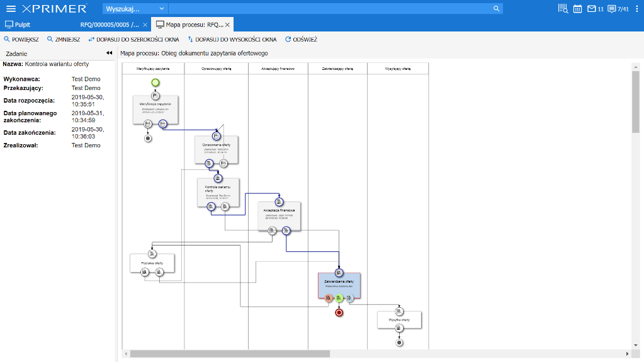Click the vertical scrollbar thumb
Screen dimensions: 644x362
(x=636, y=101)
